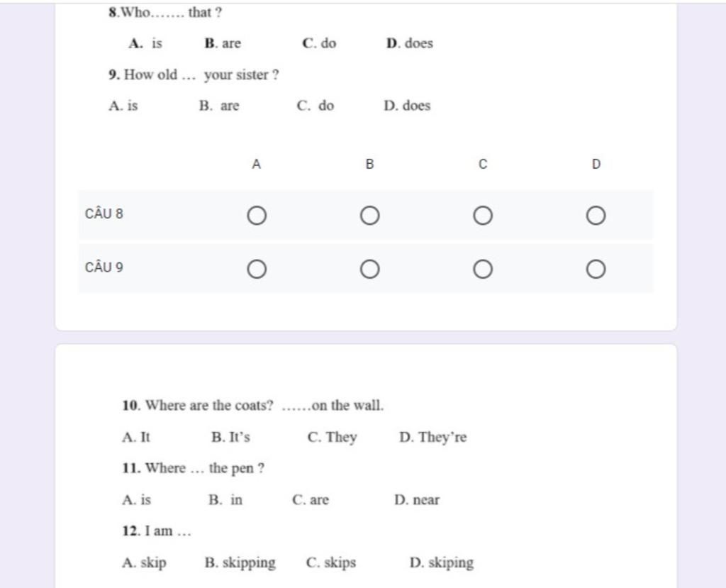
Task: Click the column header C
Action: click(482, 164)
